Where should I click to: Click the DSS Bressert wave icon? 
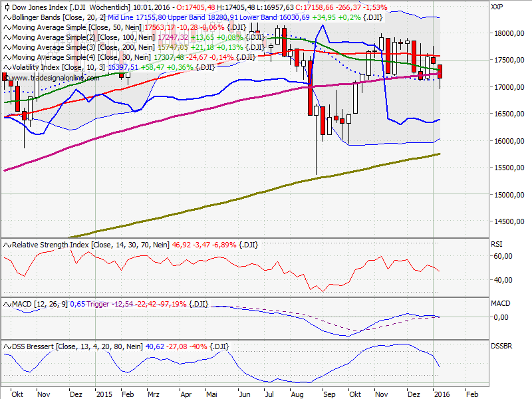[x=7, y=345]
